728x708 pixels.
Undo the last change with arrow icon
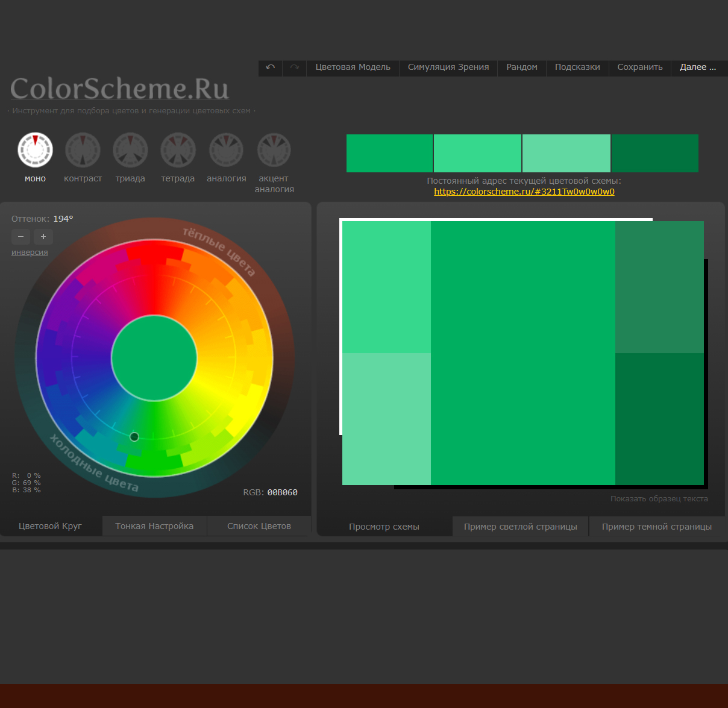pyautogui.click(x=271, y=67)
